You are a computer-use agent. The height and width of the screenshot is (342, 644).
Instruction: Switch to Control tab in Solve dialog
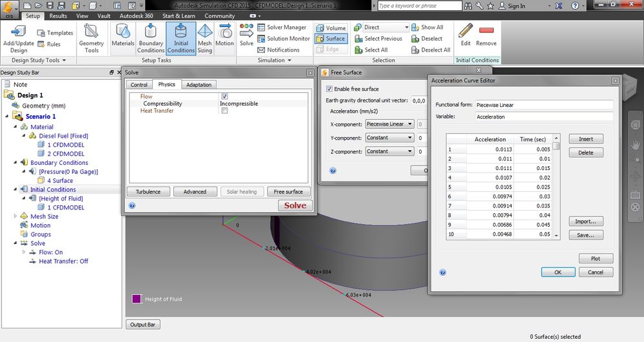139,84
